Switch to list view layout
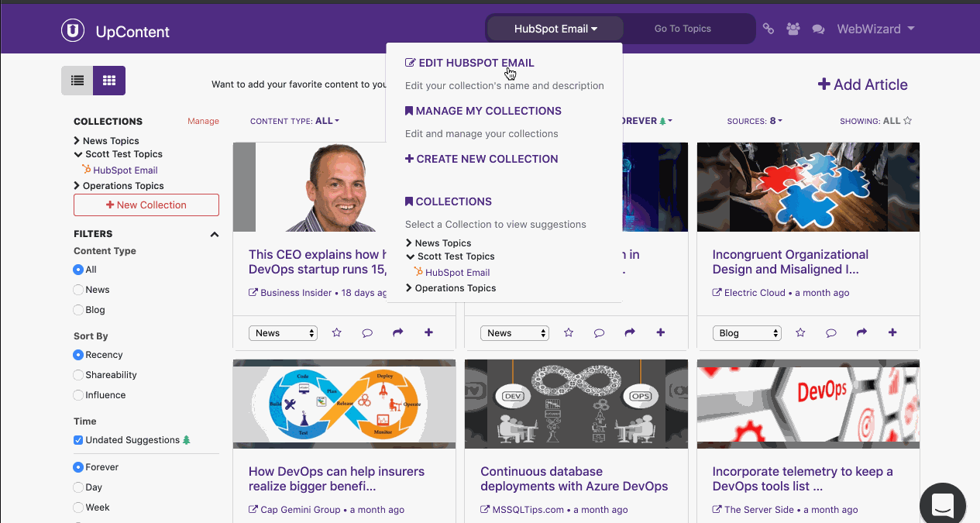980x523 pixels. coord(77,80)
